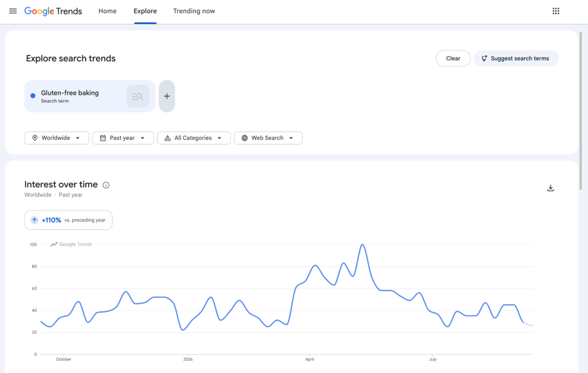This screenshot has width=588, height=373.
Task: Open the All Categories dropdown
Action: tap(194, 138)
